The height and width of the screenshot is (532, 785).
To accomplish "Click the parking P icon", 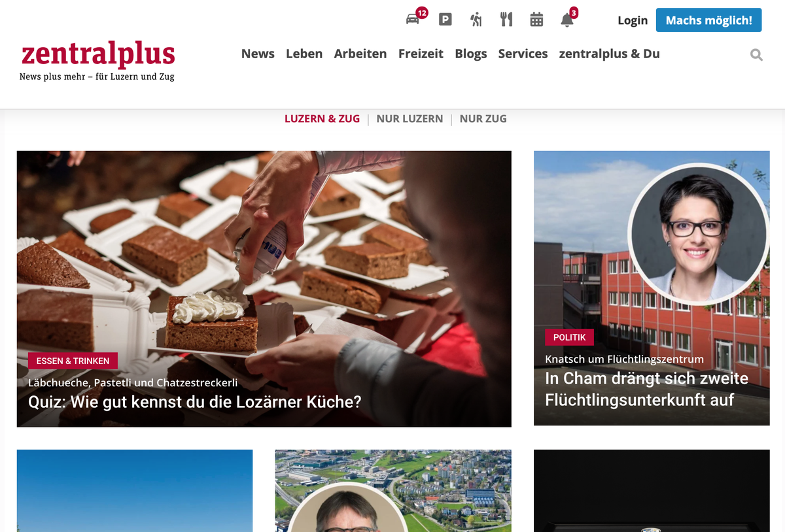I will [445, 20].
